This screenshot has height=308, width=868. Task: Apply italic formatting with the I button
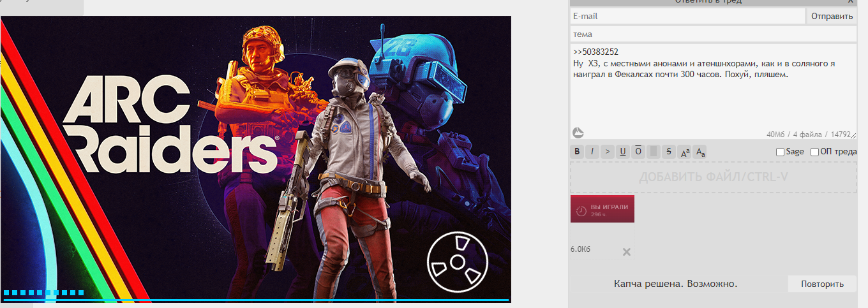pyautogui.click(x=592, y=151)
